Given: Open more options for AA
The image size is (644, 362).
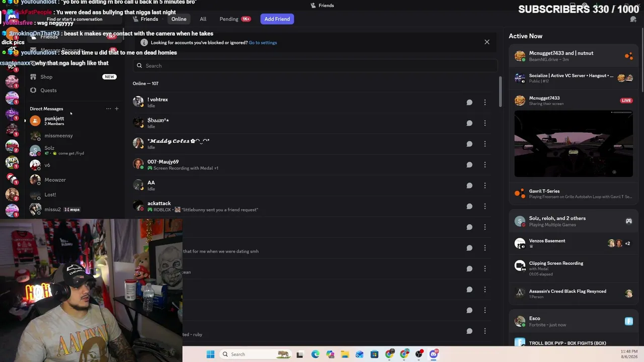Looking at the screenshot, I should [x=485, y=186].
